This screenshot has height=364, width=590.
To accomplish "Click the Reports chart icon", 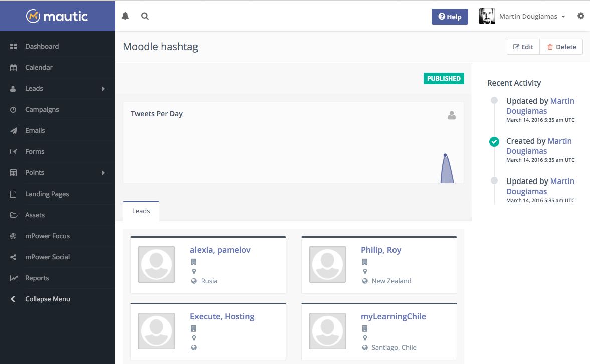I will 14,278.
